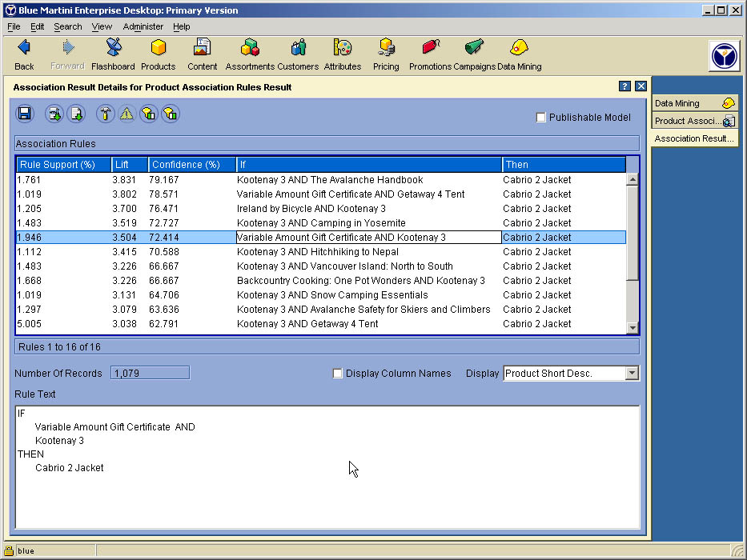747x560 pixels.
Task: Open the Campaigns megaphone icon
Action: [475, 47]
